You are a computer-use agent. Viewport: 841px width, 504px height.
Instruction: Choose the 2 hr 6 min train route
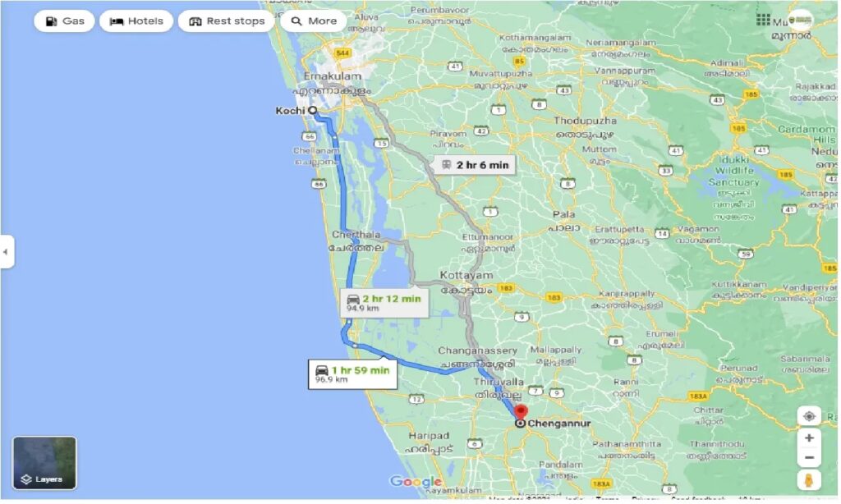476,165
